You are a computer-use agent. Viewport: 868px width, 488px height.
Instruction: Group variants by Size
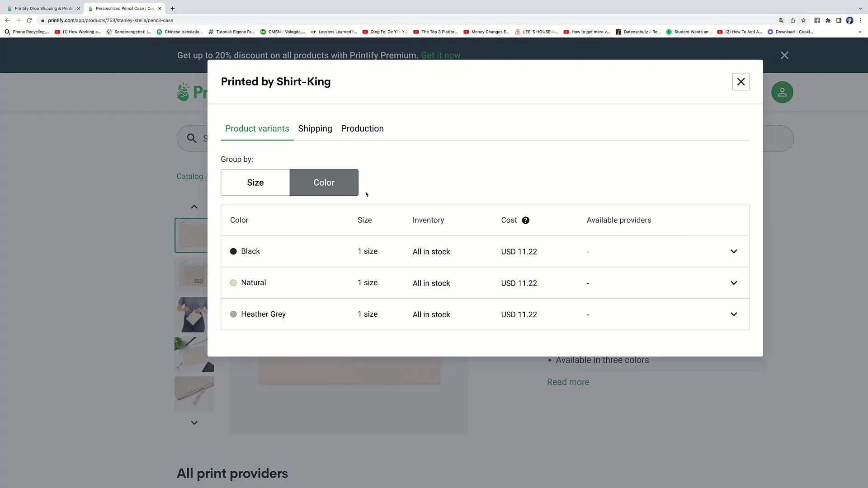click(255, 183)
